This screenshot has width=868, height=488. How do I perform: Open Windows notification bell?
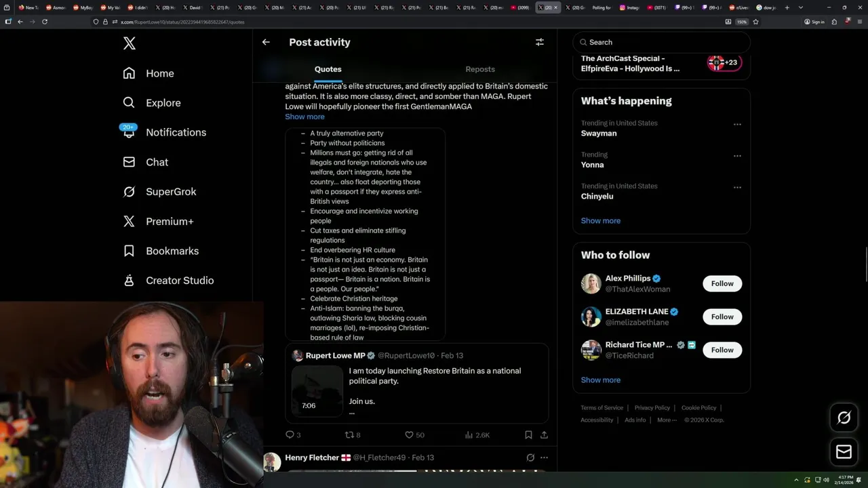[859, 480]
